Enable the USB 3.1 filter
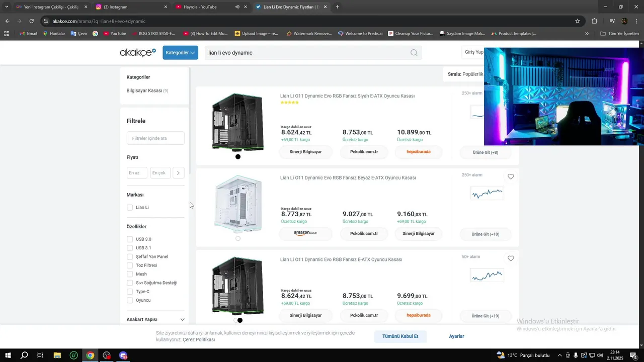 coord(130,248)
